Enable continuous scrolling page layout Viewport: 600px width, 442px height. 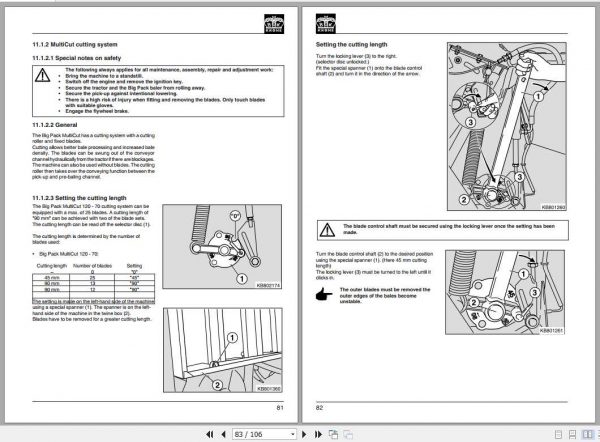572,434
